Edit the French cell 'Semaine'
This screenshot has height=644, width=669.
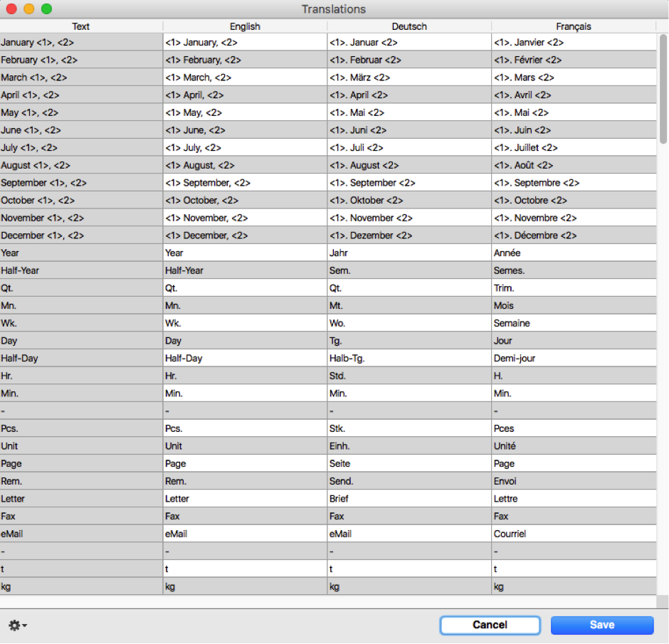pyautogui.click(x=573, y=323)
